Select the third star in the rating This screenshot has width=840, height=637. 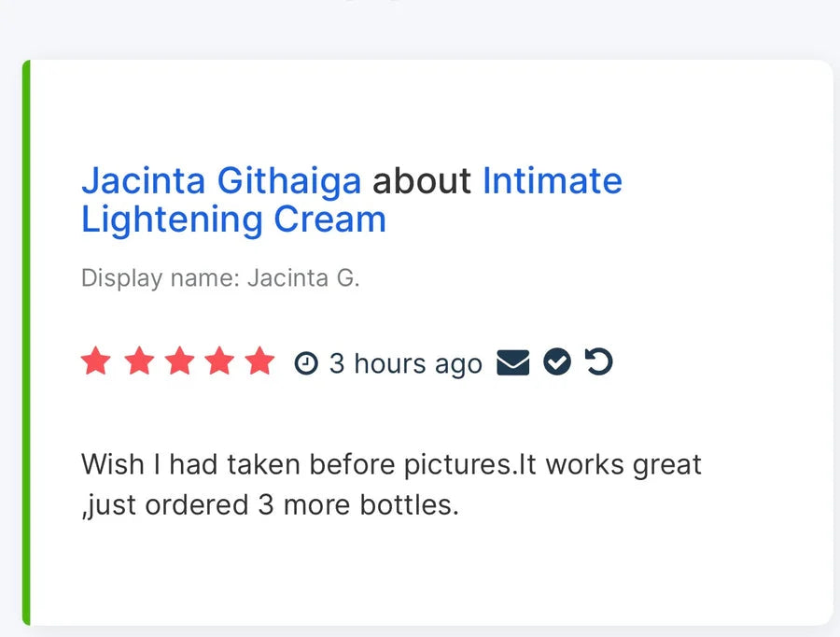(178, 361)
